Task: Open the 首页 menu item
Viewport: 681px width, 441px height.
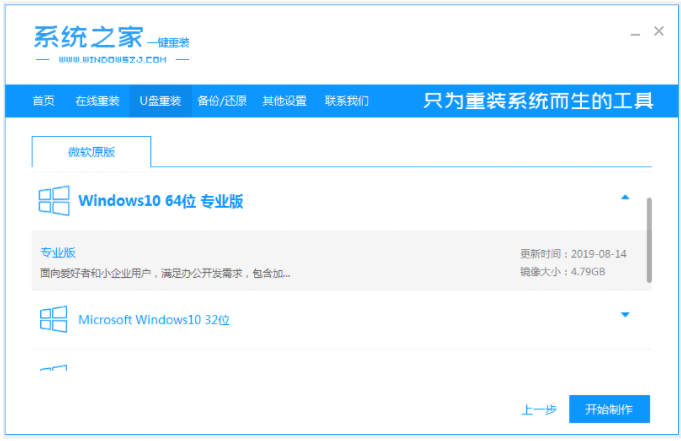Action: tap(43, 101)
